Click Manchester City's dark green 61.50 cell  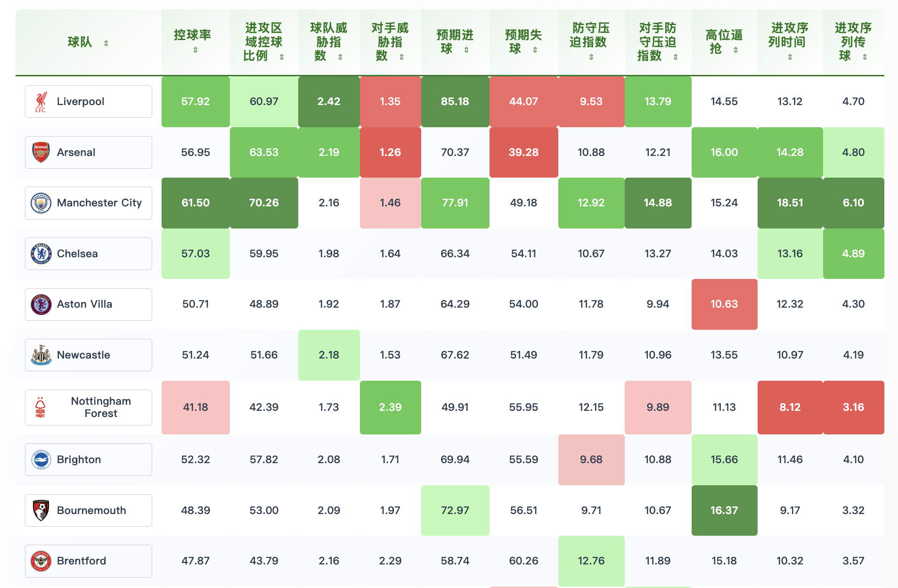(x=196, y=203)
